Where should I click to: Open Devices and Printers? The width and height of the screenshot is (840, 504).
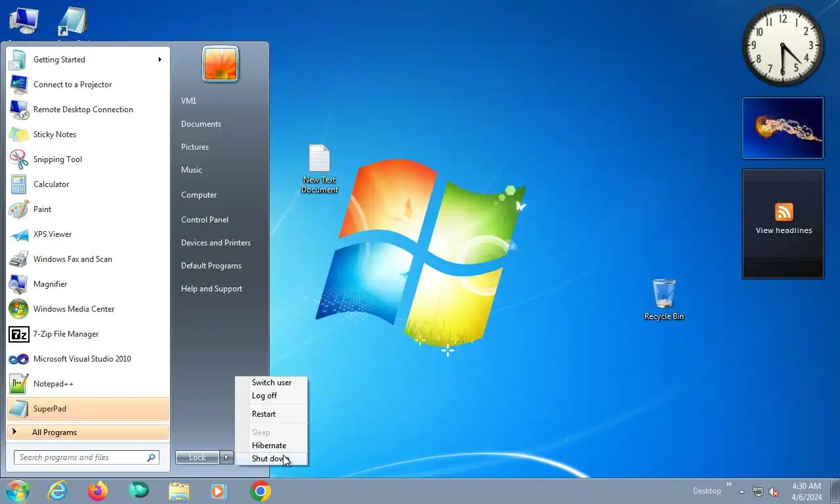click(216, 243)
